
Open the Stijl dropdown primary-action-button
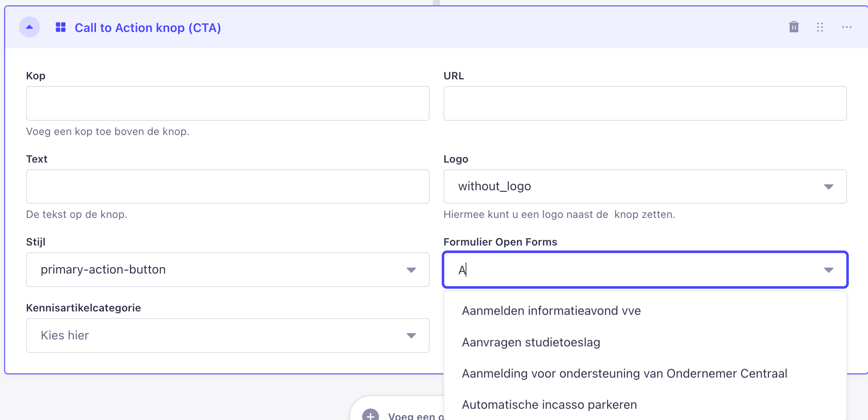[x=227, y=270]
